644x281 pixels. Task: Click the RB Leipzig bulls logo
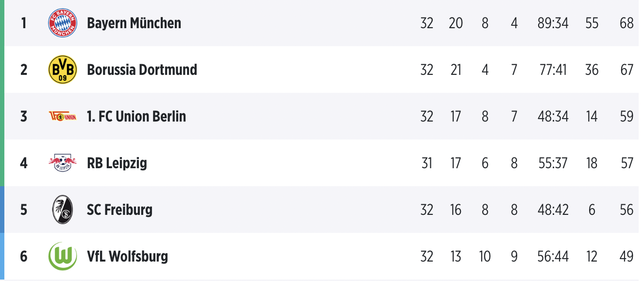coord(63,163)
